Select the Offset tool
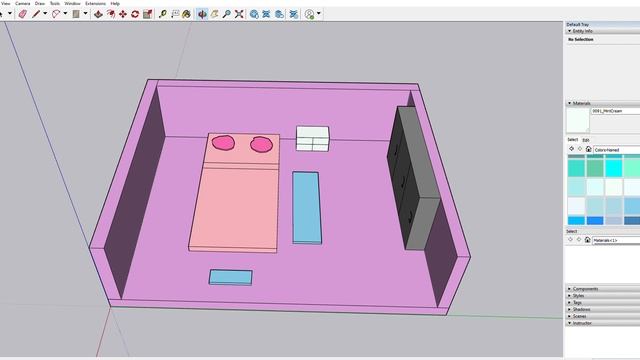Screen dimensions: 640x360 [111, 14]
